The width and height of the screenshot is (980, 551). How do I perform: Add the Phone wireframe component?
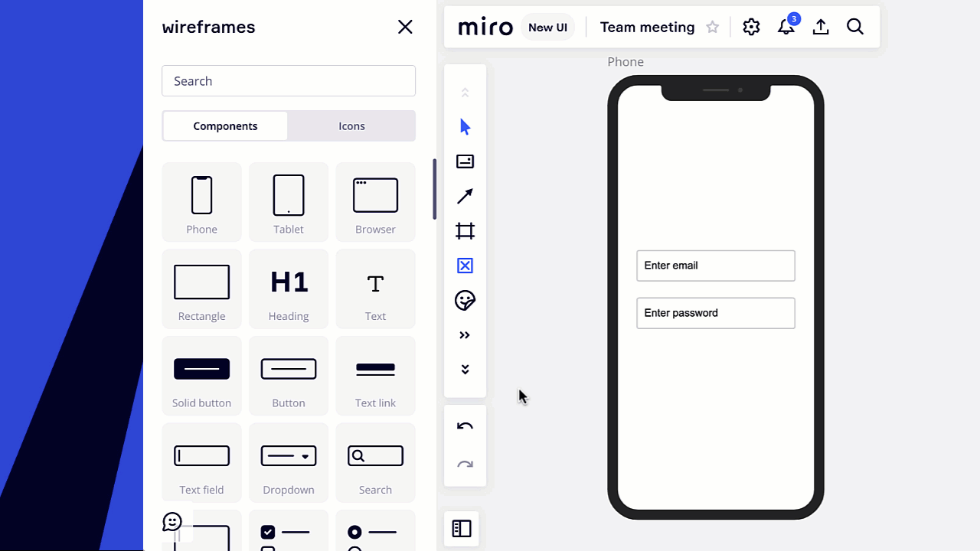click(201, 202)
